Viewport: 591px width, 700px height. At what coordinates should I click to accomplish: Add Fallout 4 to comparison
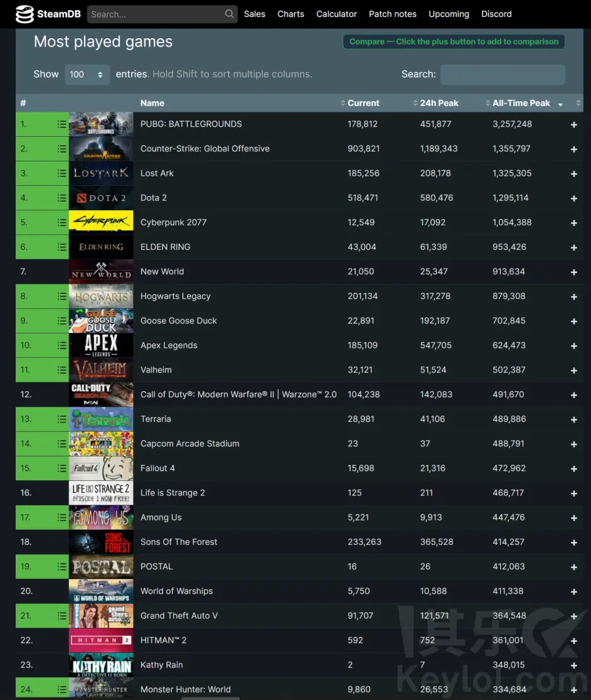click(x=573, y=468)
